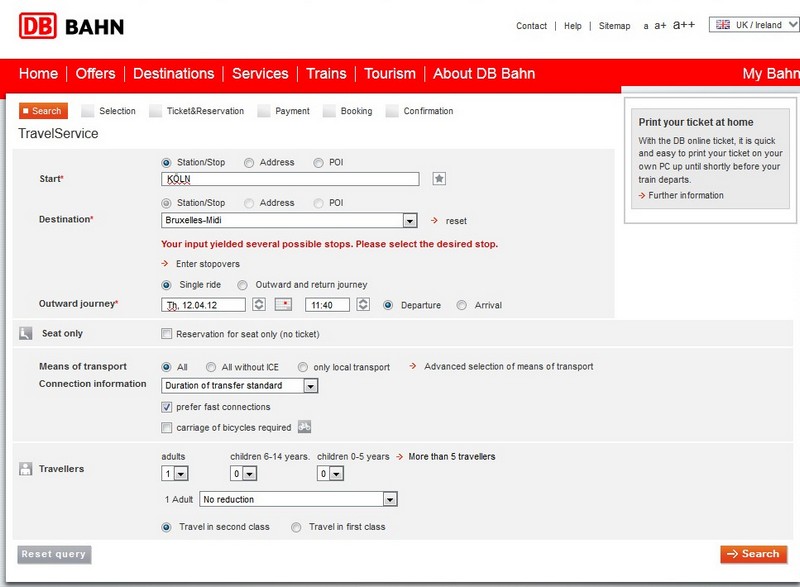Open the Trains menu
The image size is (800, 587).
pos(326,73)
